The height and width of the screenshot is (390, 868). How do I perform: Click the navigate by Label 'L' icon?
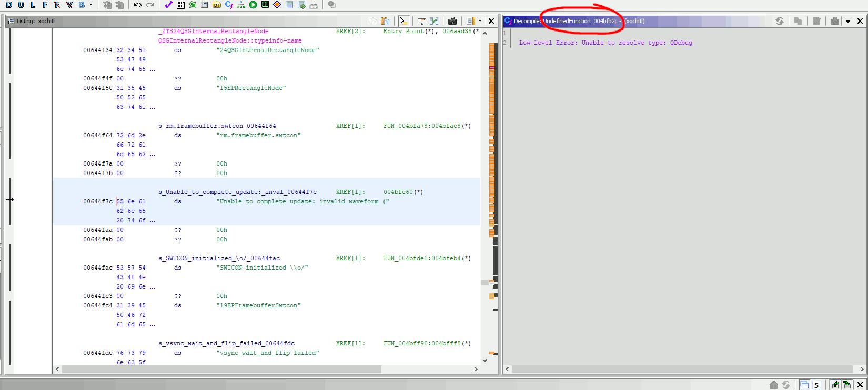33,5
